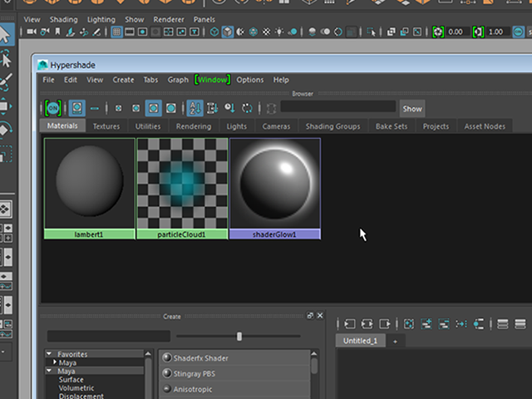Toggle the Film Gate display

coord(130,32)
